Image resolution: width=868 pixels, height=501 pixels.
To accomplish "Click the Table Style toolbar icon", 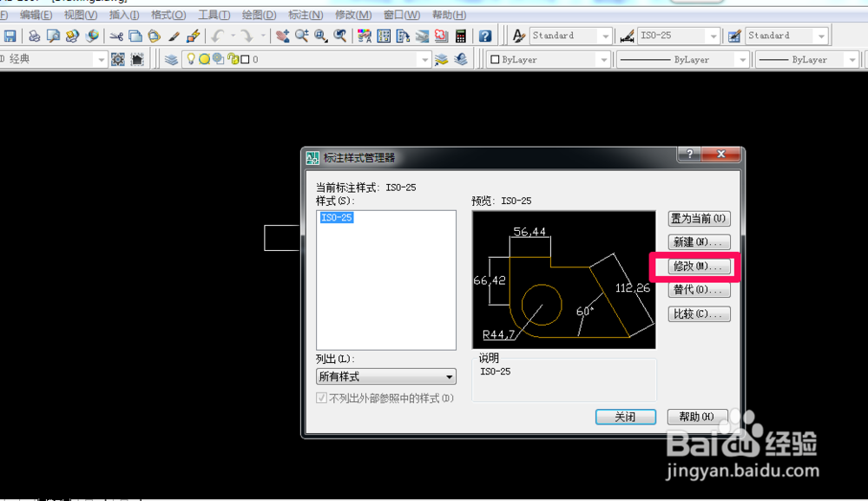I will click(x=734, y=36).
